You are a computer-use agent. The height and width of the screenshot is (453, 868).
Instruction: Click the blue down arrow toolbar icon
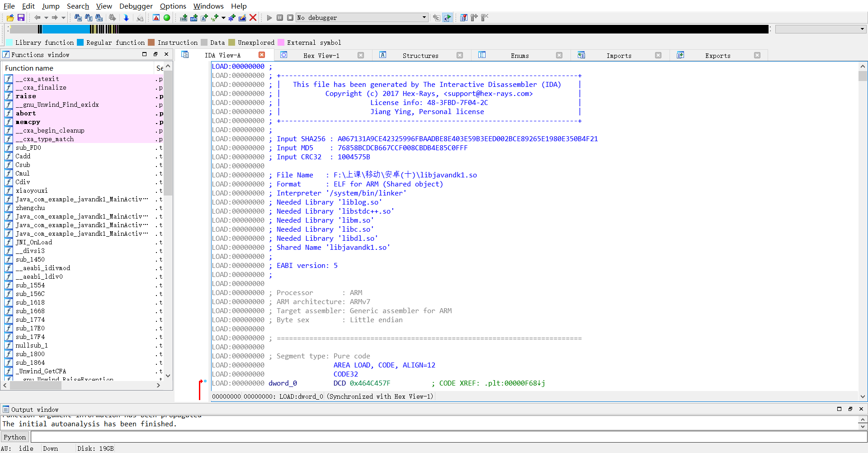coord(126,18)
